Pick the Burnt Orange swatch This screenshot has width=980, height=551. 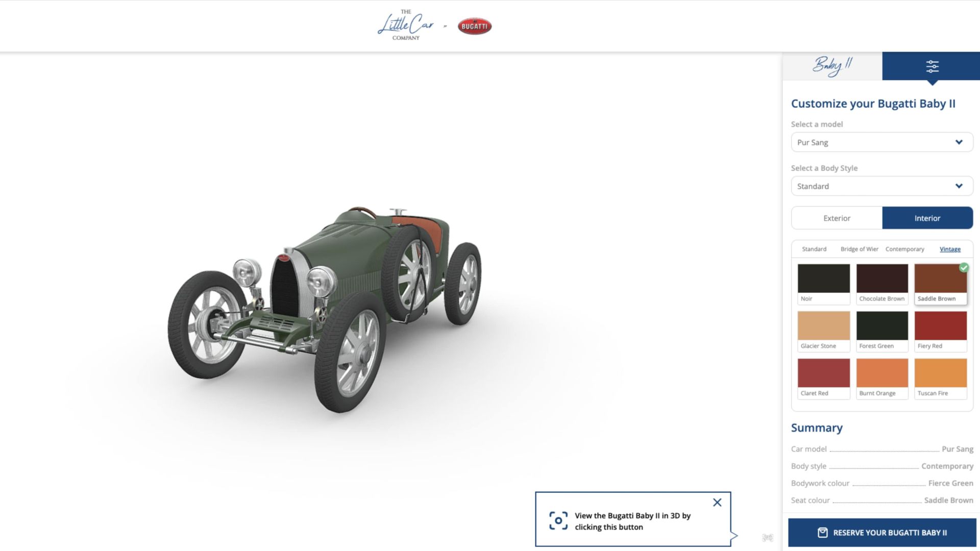[882, 379]
